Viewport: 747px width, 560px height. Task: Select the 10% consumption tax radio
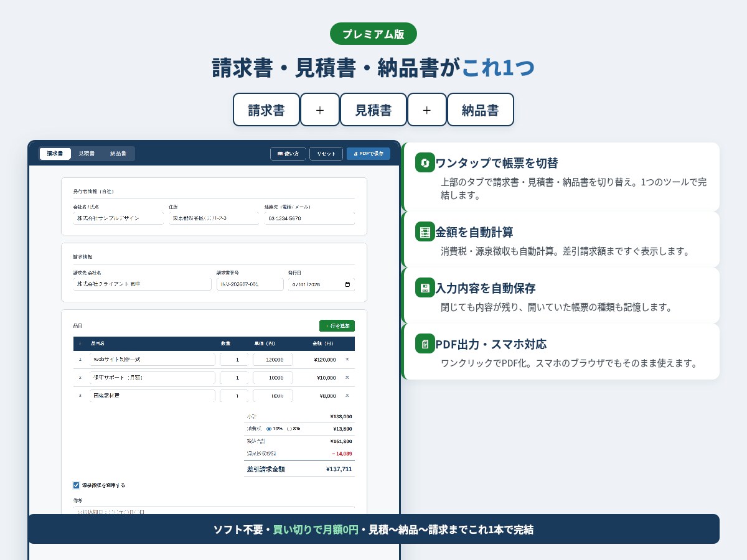[x=269, y=429]
